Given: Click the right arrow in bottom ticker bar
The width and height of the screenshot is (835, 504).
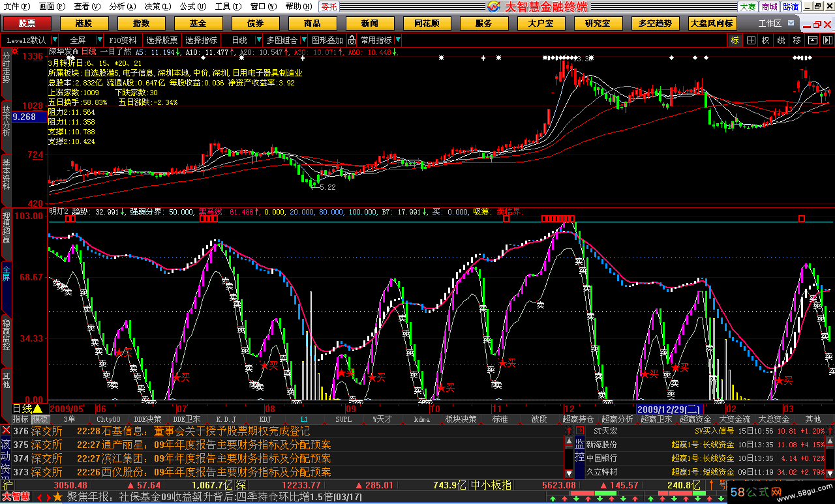Looking at the screenshot, I should tap(48, 497).
